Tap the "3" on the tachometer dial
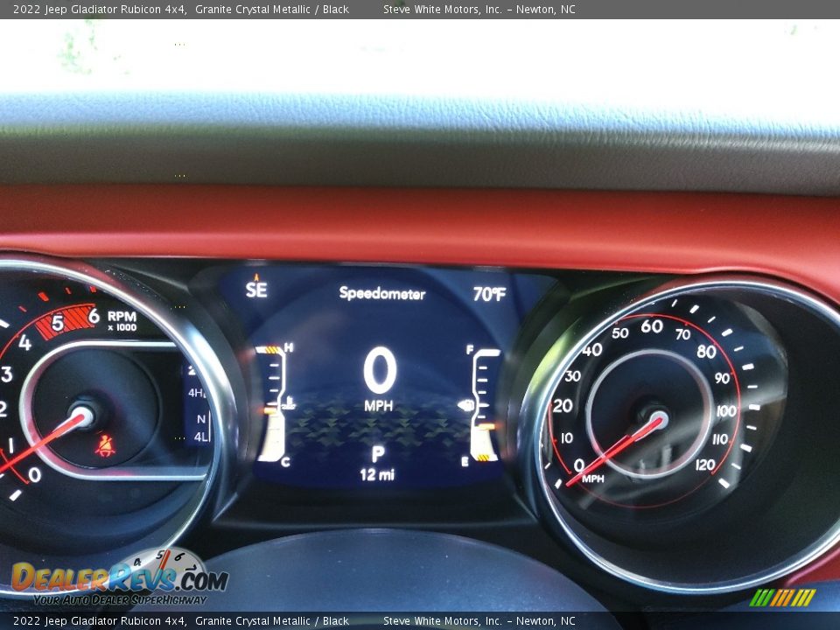 click(6, 374)
